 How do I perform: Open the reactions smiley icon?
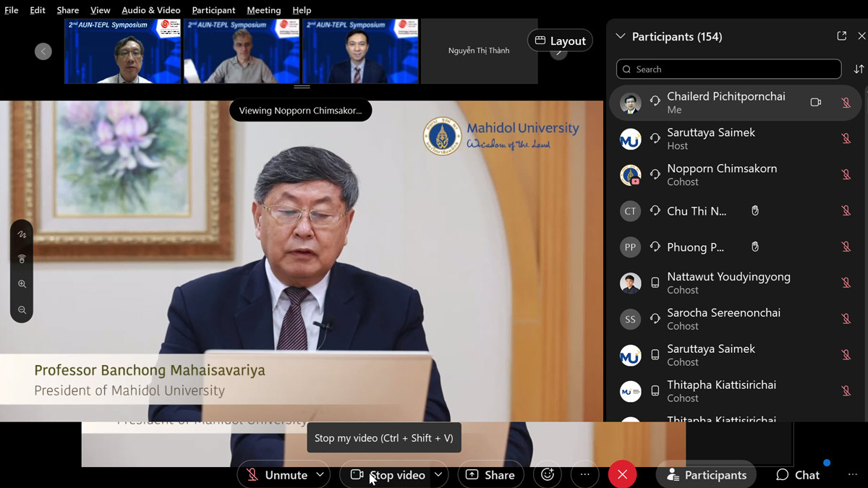[548, 475]
